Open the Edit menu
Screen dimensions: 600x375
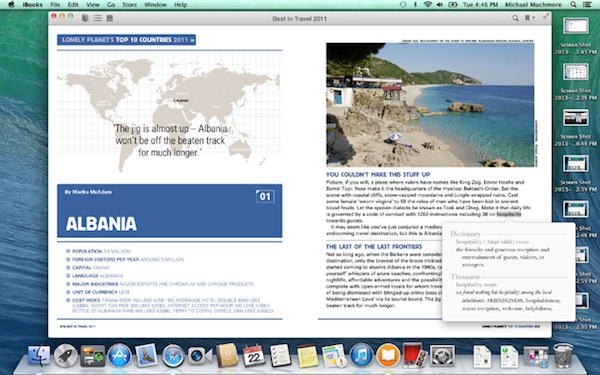pos(73,5)
